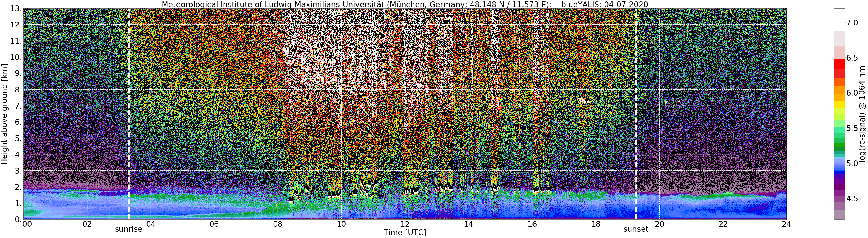Click the time axis tick '04'

[151, 224]
